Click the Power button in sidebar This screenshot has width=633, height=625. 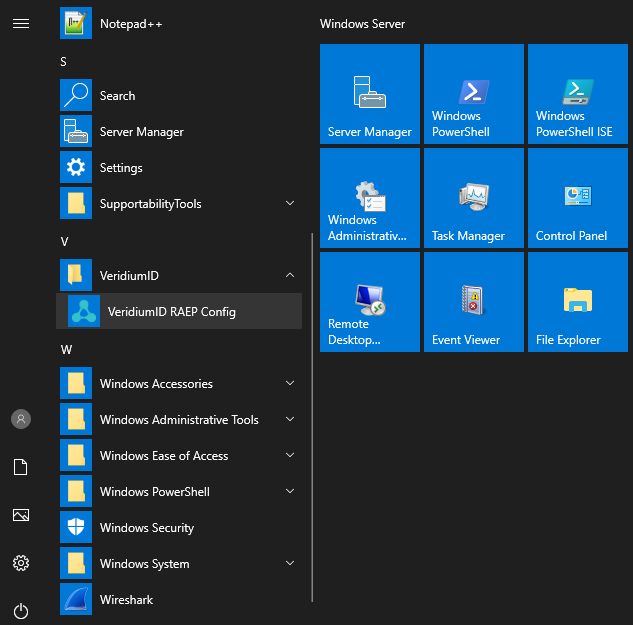pos(21,611)
